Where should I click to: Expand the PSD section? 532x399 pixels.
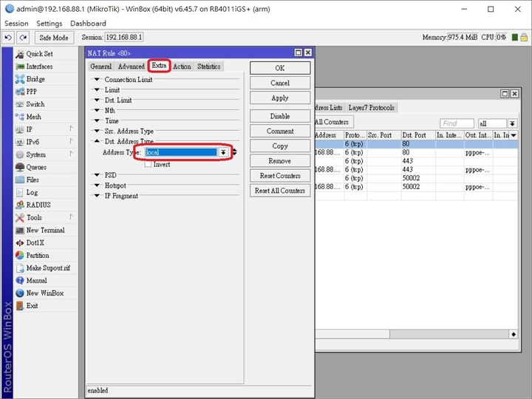point(97,175)
